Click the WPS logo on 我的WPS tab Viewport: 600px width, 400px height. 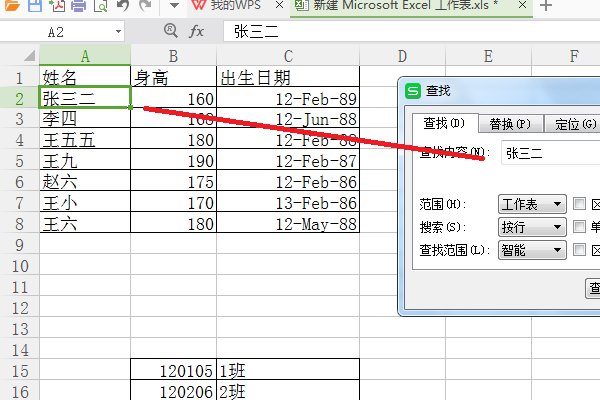[199, 5]
